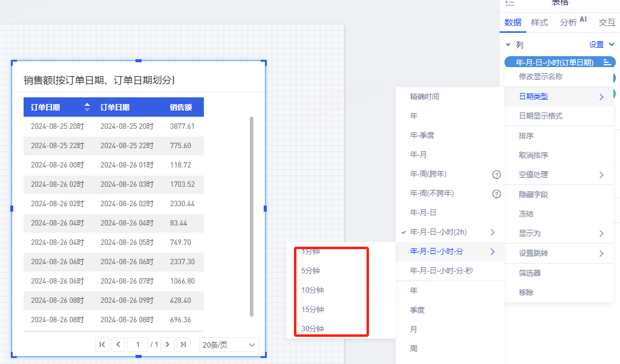Select the checked 年-月-日-小时(2h) option
Image resolution: width=620 pixels, height=364 pixels.
click(439, 232)
